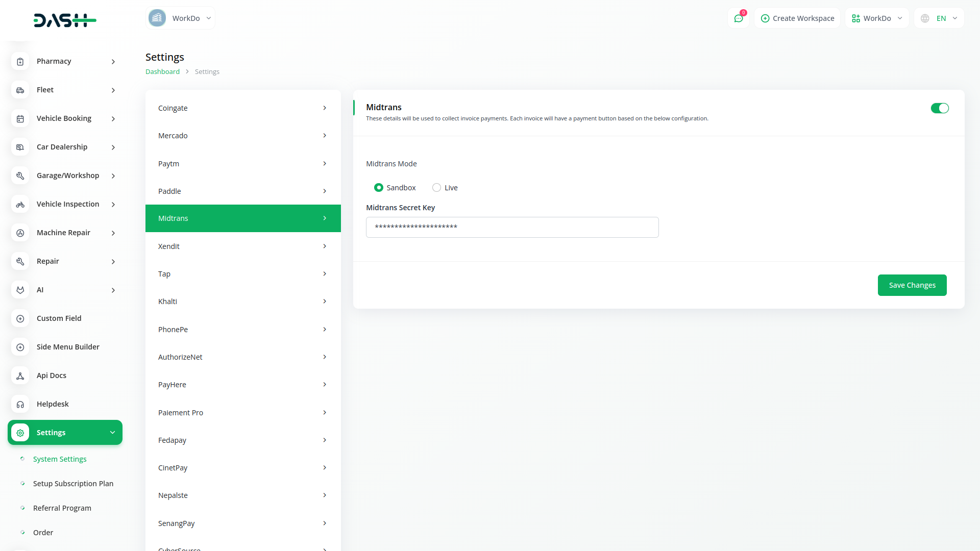The image size is (980, 551).
Task: Click the Api Docs icon
Action: (20, 375)
